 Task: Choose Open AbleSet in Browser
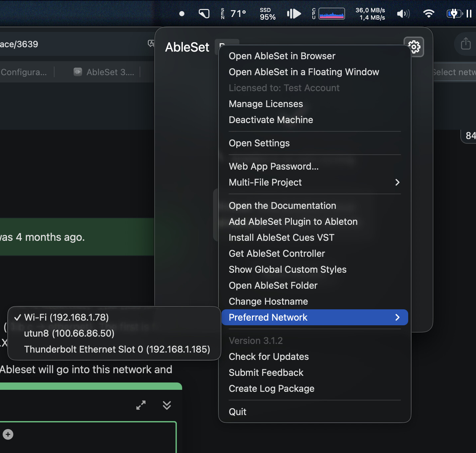(315, 56)
